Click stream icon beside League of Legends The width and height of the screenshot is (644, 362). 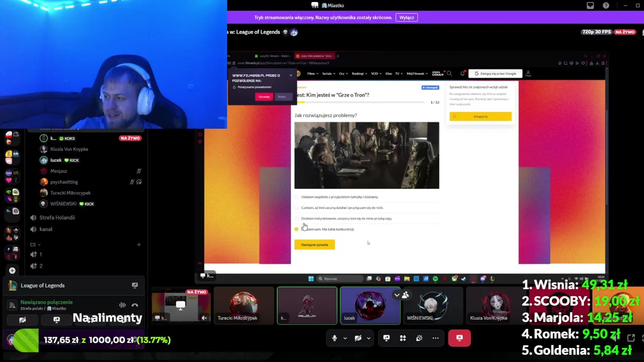(135, 286)
